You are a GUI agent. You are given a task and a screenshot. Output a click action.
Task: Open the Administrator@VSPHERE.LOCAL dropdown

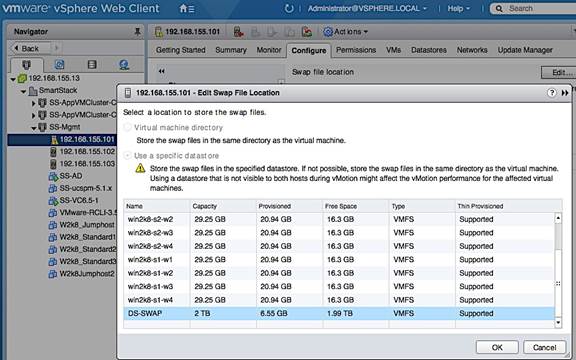coord(367,8)
